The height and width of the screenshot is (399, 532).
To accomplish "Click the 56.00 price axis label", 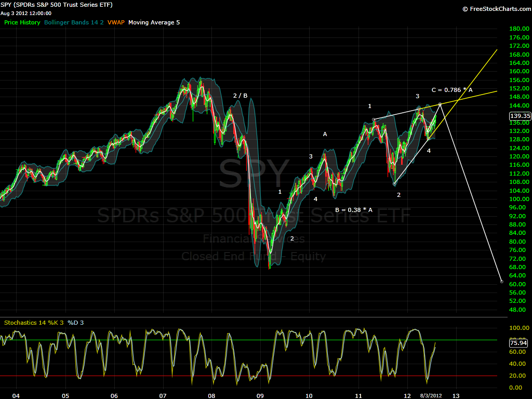I will (517, 292).
